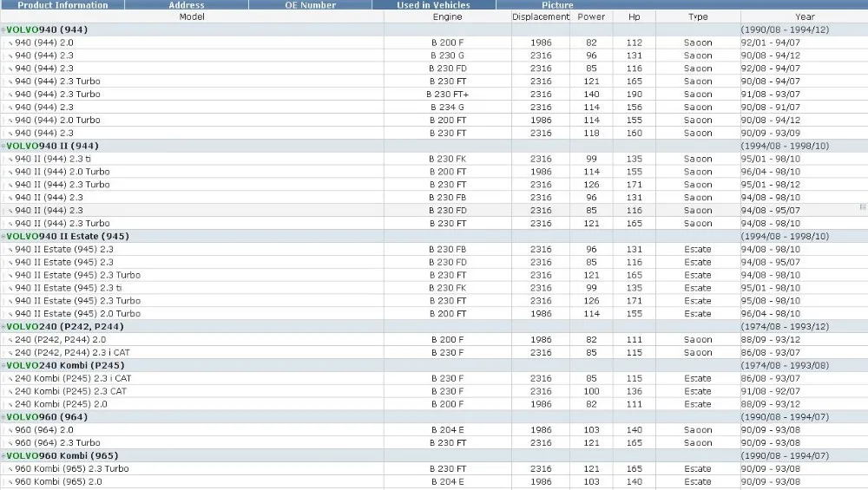This screenshot has height=490, width=868.
Task: Click the row icon beside 960 Kombi (965) 2.3 Turbo
Action: click(10, 469)
